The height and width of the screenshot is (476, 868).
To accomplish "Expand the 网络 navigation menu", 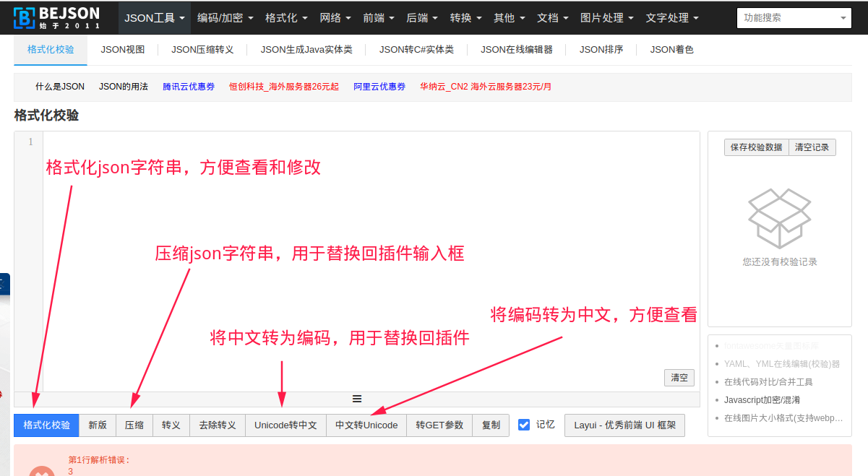I will click(x=335, y=17).
